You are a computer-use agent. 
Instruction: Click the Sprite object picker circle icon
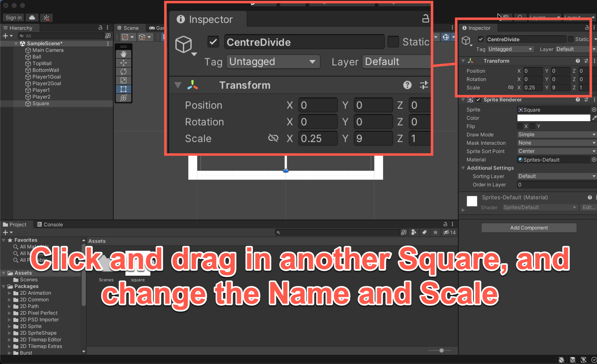click(x=594, y=110)
